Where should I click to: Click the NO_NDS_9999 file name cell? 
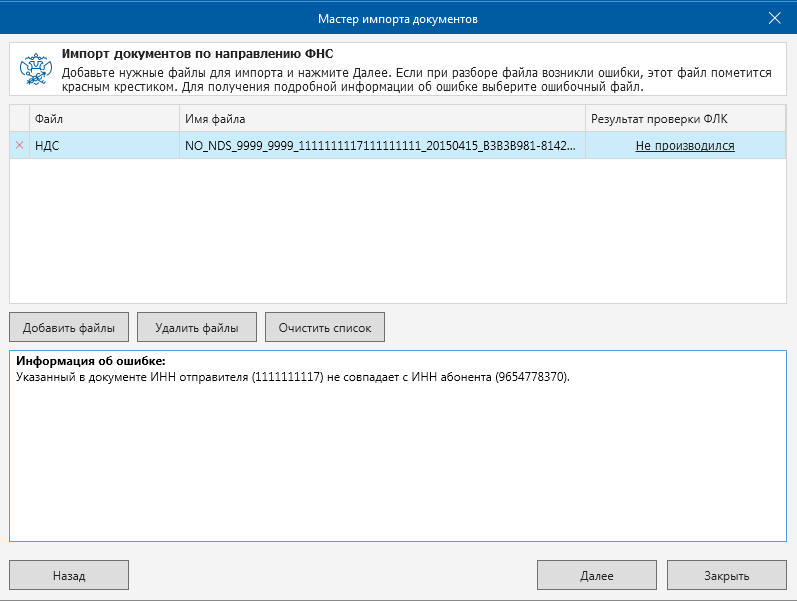pyautogui.click(x=380, y=146)
